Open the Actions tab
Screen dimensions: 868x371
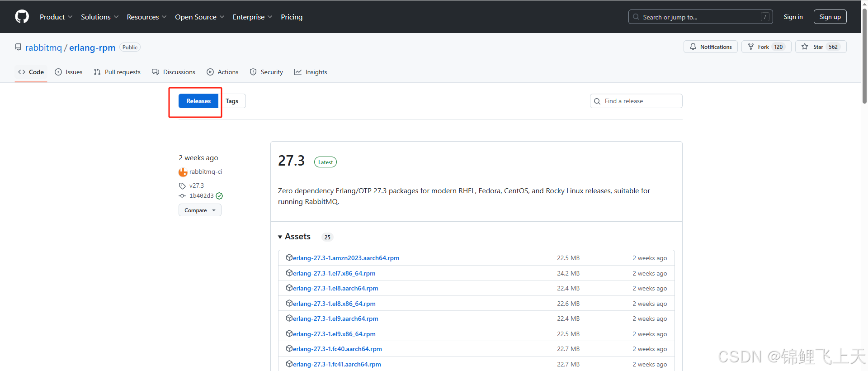click(x=222, y=72)
